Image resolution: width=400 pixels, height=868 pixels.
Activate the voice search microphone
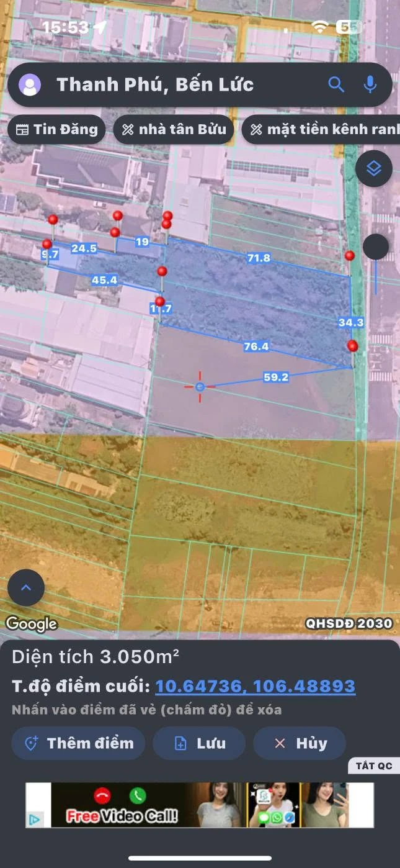[370, 84]
